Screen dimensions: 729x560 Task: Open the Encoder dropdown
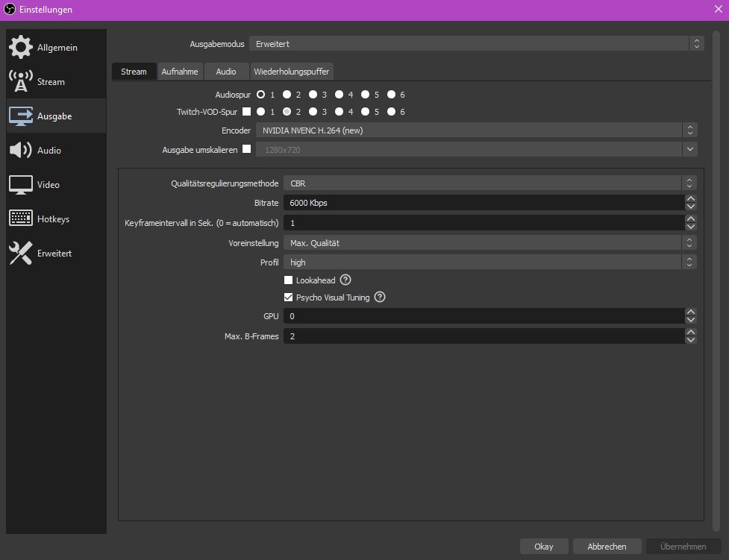click(x=476, y=130)
